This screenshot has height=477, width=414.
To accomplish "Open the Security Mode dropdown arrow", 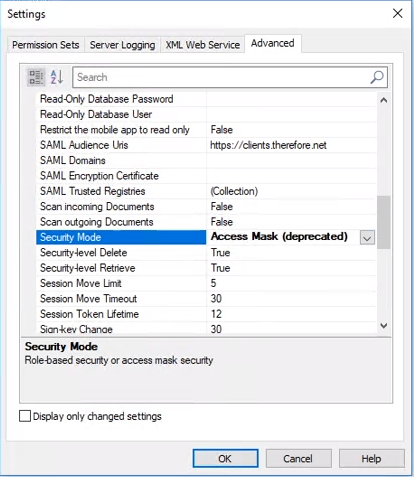I will coord(367,238).
